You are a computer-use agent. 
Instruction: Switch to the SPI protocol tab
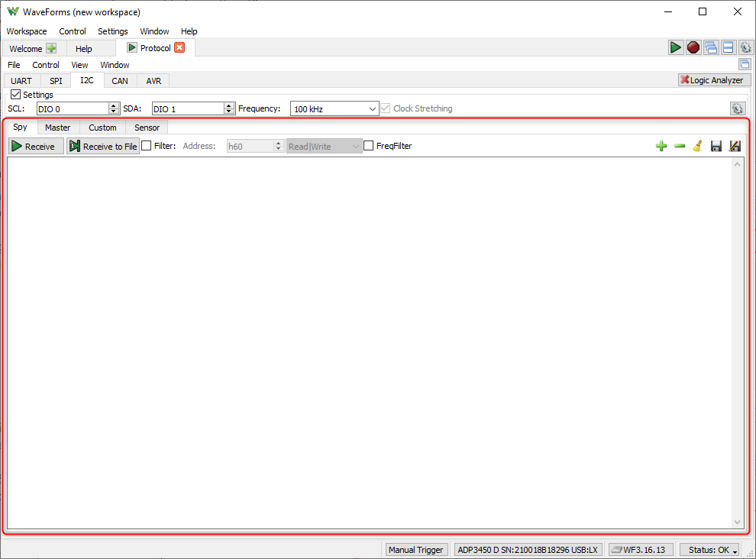pyautogui.click(x=56, y=80)
